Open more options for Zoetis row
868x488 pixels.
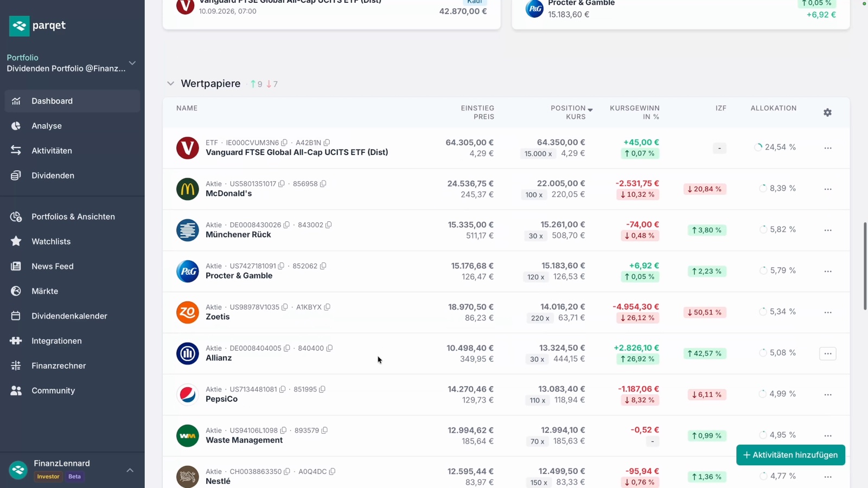[x=828, y=312]
